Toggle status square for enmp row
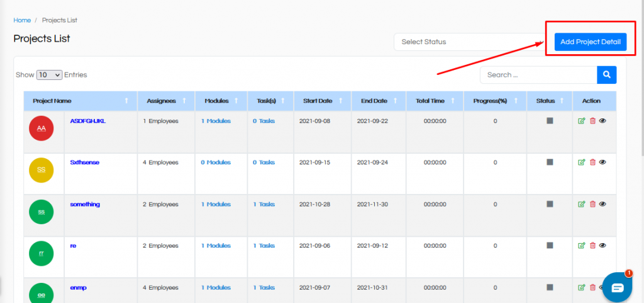This screenshot has width=644, height=303. [550, 288]
